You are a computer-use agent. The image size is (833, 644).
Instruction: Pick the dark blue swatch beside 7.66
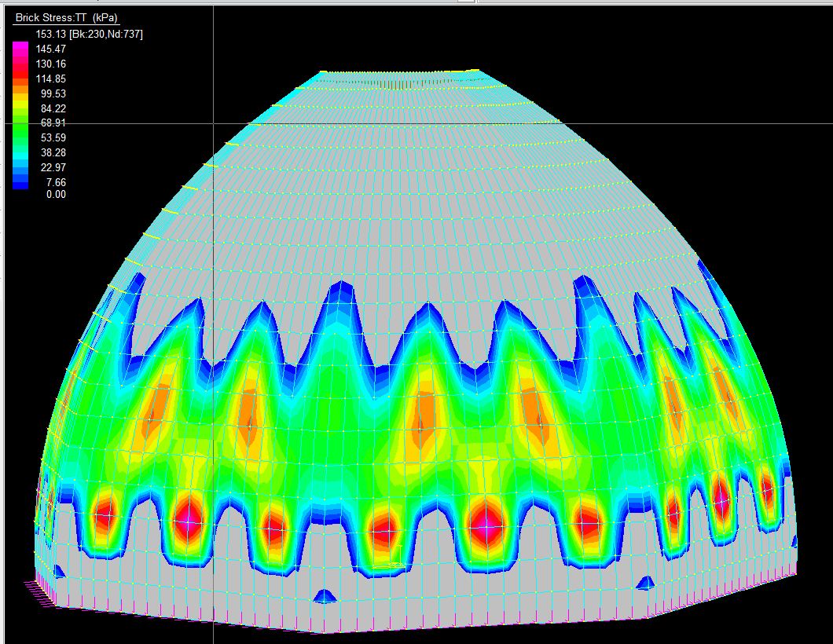click(20, 182)
